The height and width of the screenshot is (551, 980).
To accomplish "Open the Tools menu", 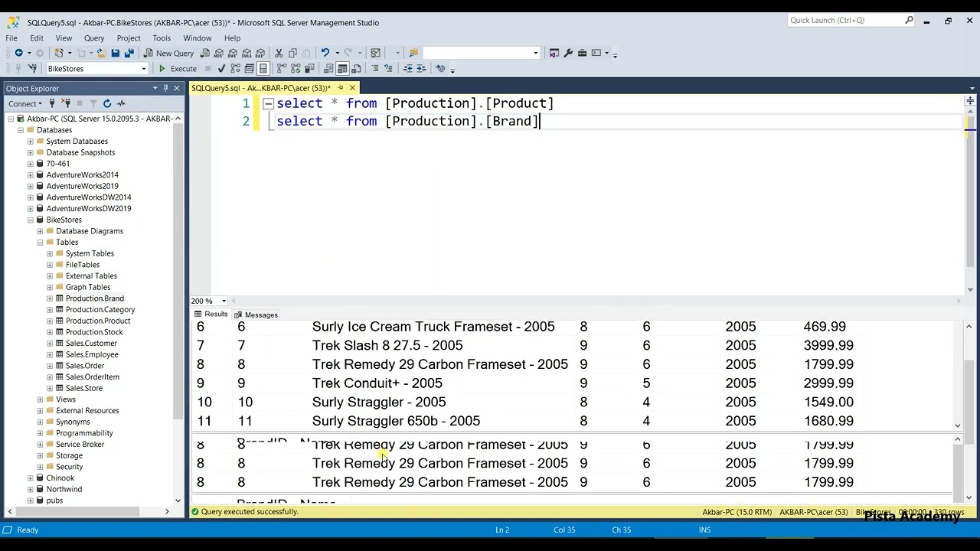I will pos(162,37).
